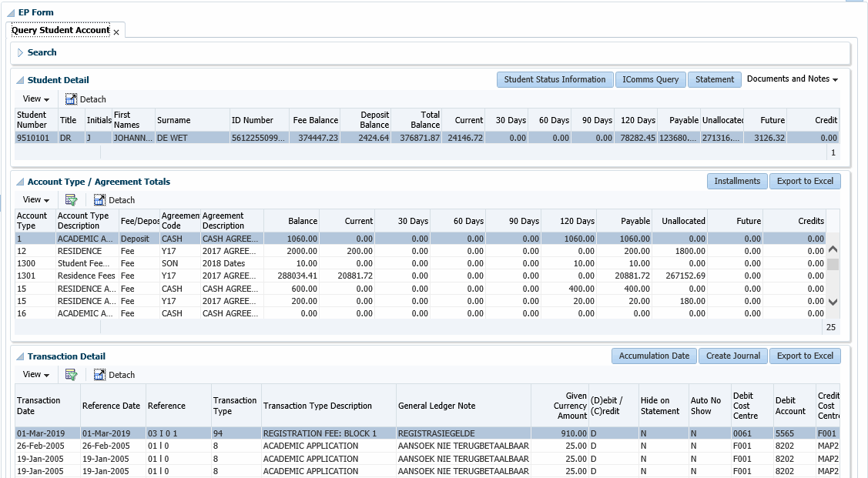Collapse the Transaction Detail section
Screen dimensions: 868x478
coord(20,357)
